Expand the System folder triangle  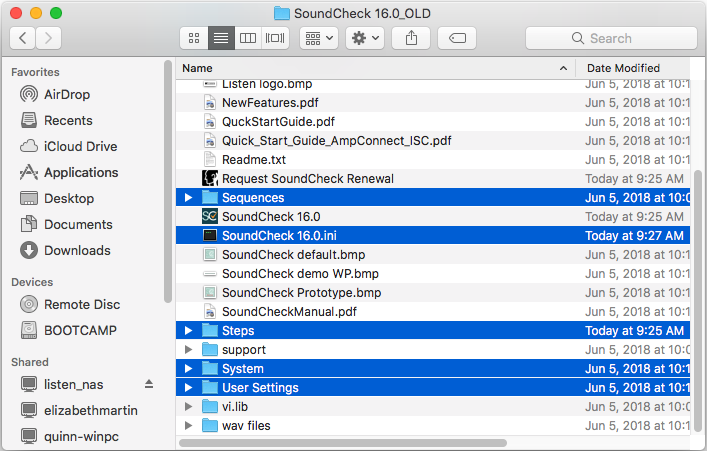(188, 368)
